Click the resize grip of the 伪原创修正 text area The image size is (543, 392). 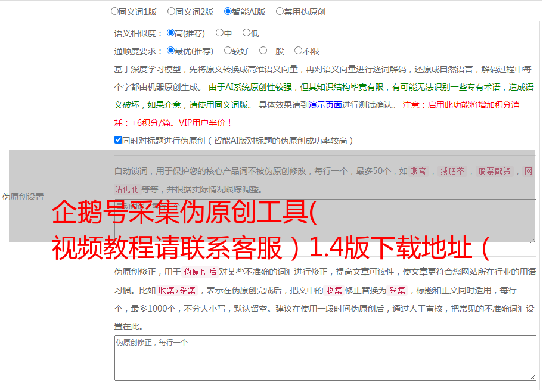tap(533, 377)
